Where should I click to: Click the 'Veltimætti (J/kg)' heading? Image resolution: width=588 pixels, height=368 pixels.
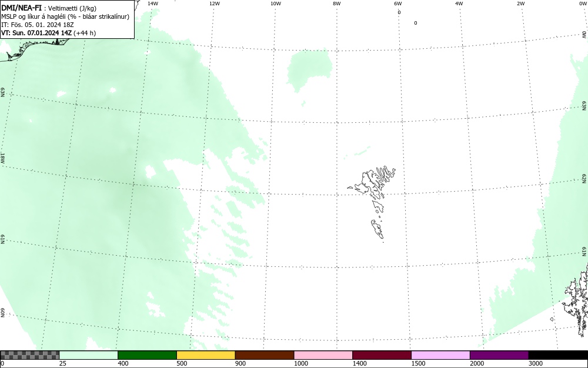72,8
